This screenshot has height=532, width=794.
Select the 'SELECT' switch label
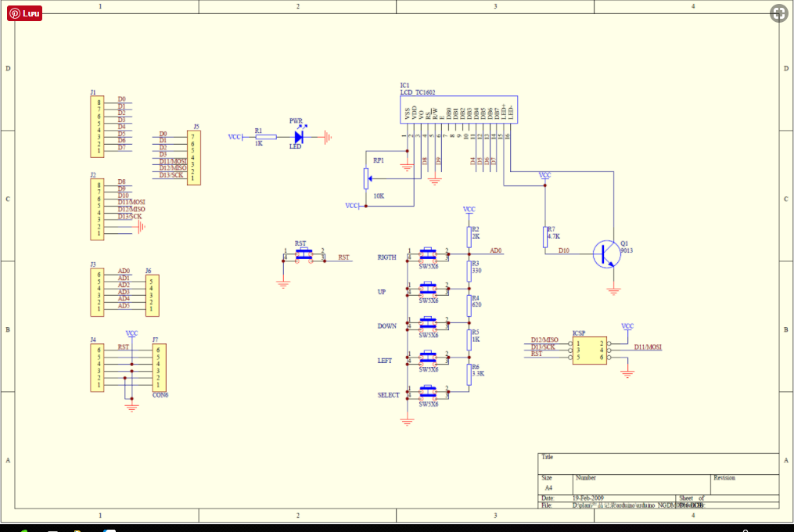(388, 395)
